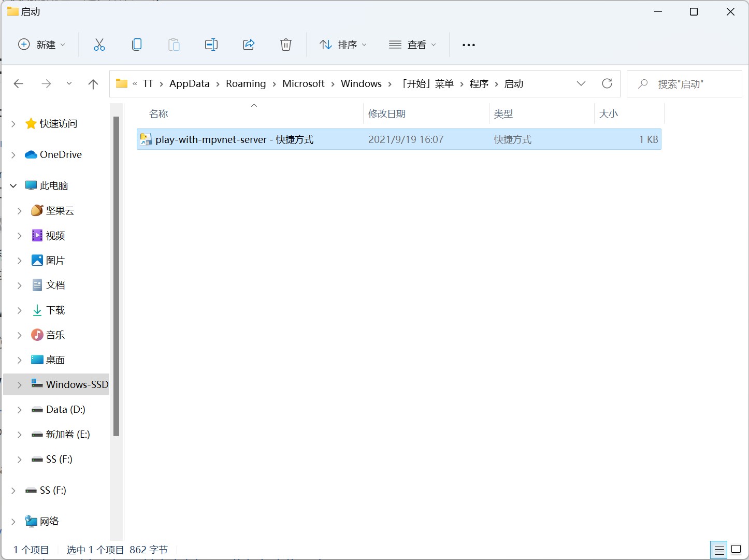Viewport: 749px width, 560px height.
Task: Click the 快速访问 star icon
Action: [31, 123]
